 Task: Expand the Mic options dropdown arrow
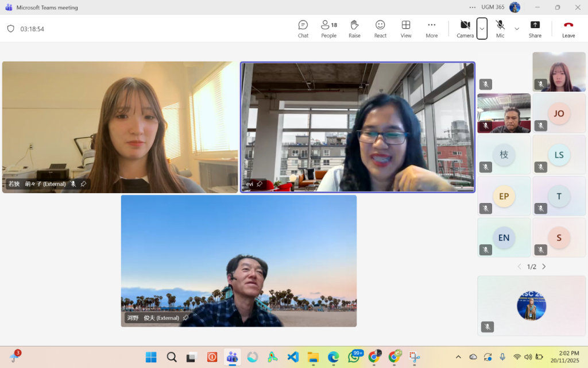[517, 29]
